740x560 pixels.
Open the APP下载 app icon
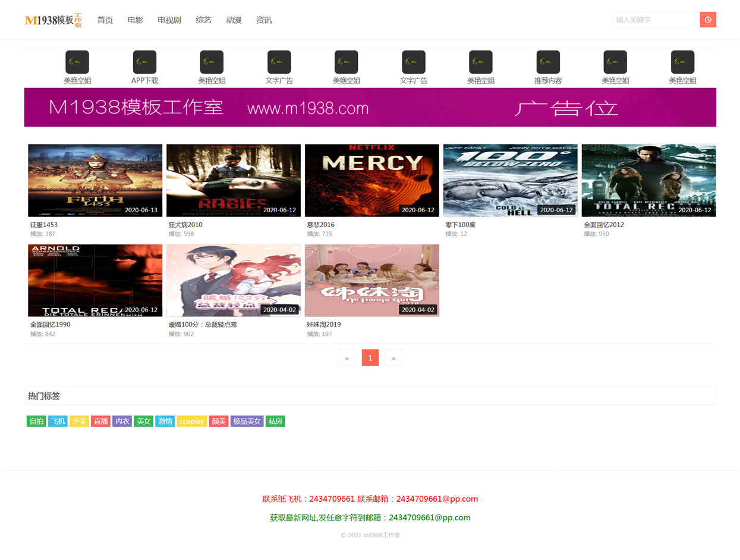[x=144, y=62]
